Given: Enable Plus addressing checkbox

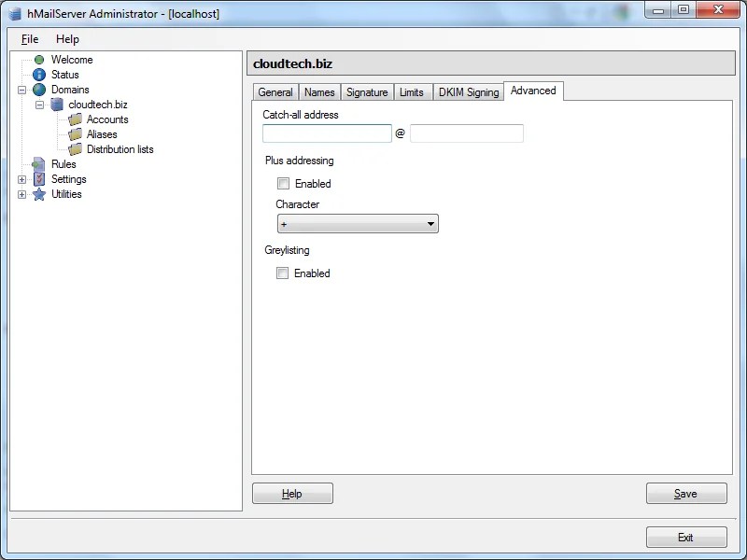Looking at the screenshot, I should pos(284,183).
